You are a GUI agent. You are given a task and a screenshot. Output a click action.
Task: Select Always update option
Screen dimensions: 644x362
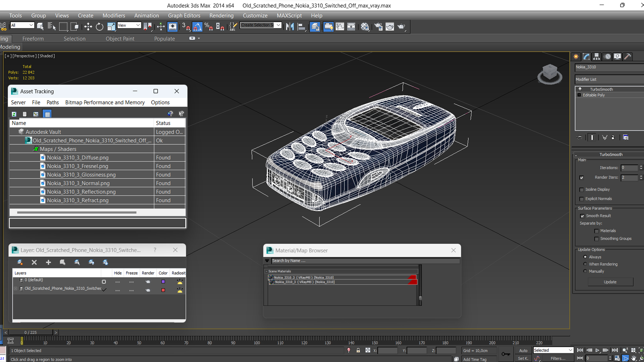[585, 257]
